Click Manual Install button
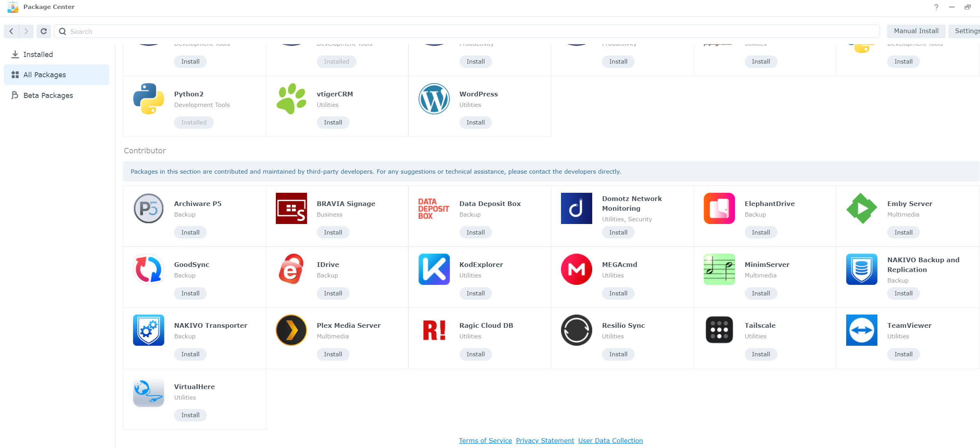The height and width of the screenshot is (448, 980). pos(916,31)
